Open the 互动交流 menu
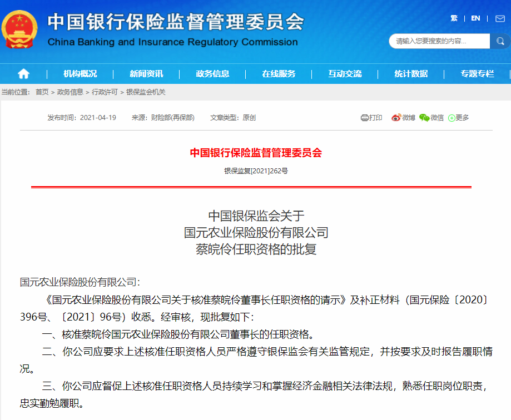The image size is (511, 420). click(345, 74)
